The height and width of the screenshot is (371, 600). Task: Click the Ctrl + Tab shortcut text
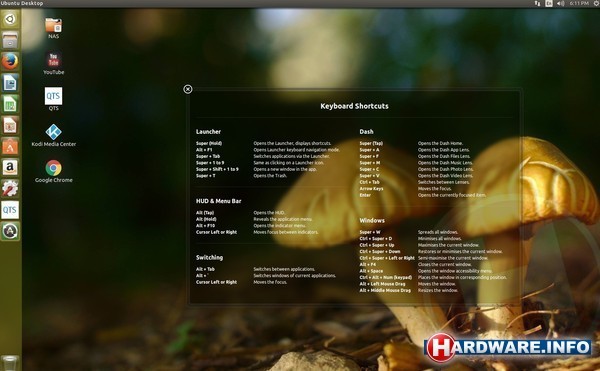(369, 182)
